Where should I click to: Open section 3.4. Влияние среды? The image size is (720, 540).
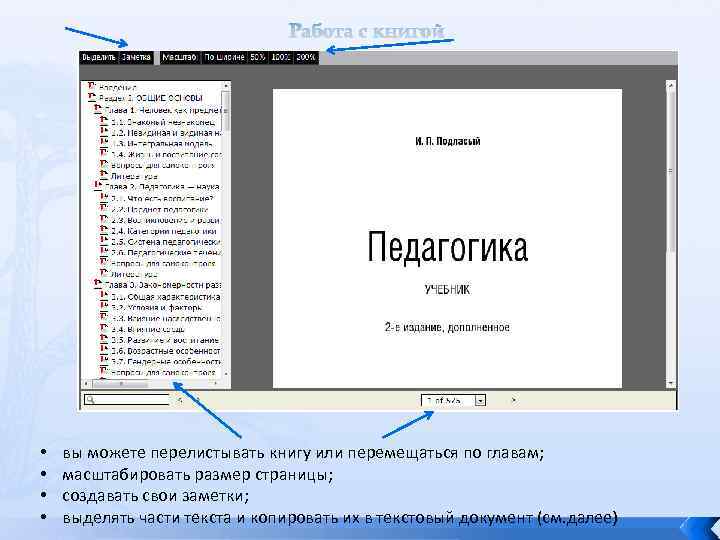click(148, 329)
